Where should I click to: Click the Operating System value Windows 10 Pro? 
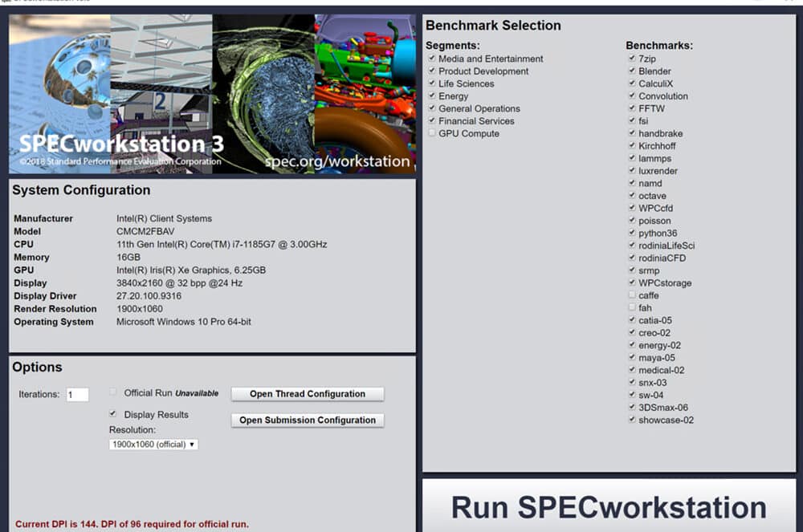[x=183, y=322]
